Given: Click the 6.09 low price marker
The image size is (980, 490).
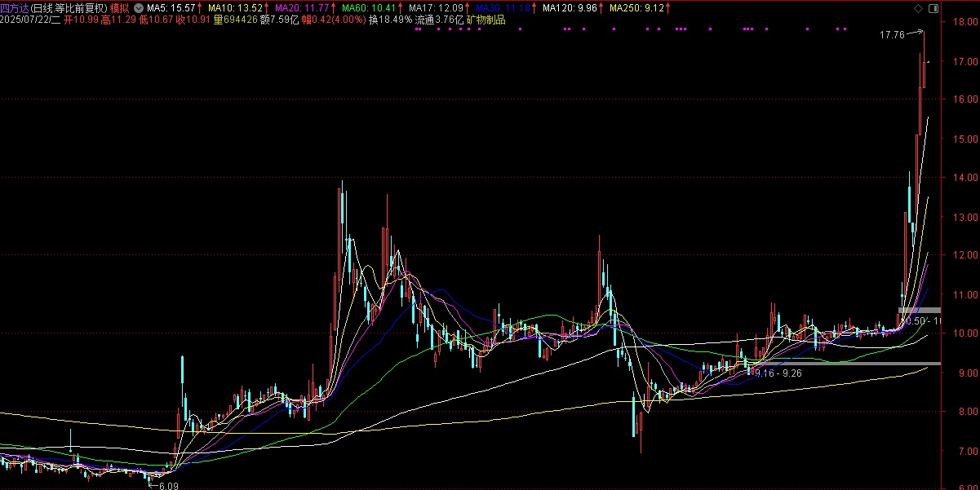Looking at the screenshot, I should [168, 485].
